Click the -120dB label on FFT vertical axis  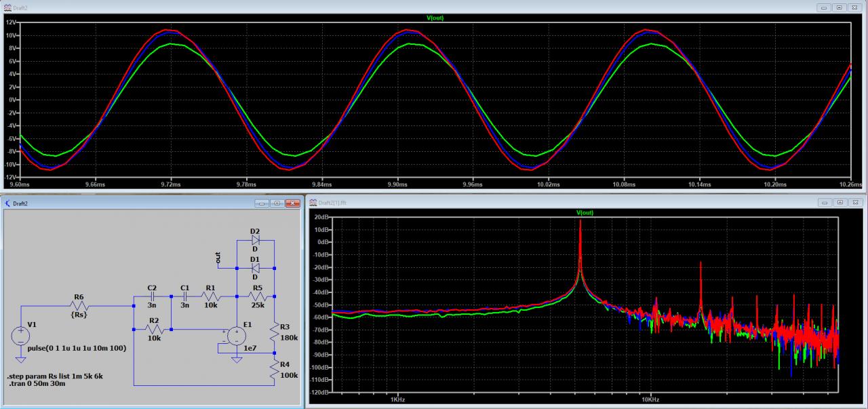pos(320,392)
